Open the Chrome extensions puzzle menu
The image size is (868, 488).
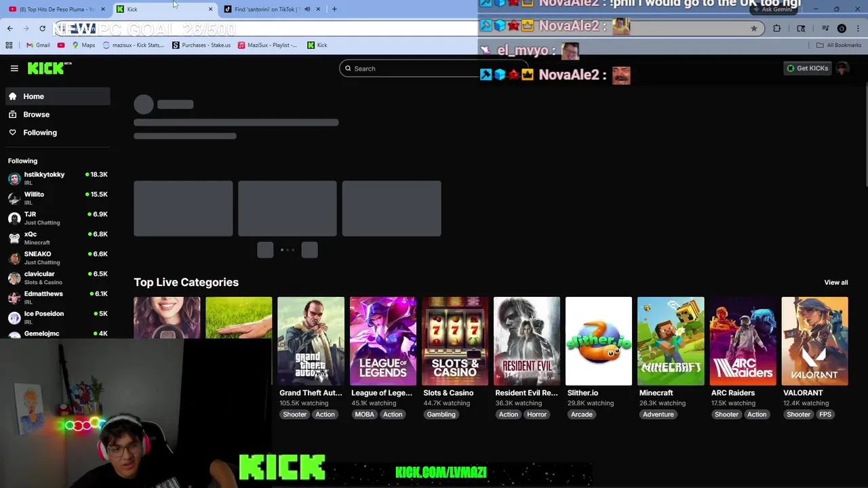[777, 28]
